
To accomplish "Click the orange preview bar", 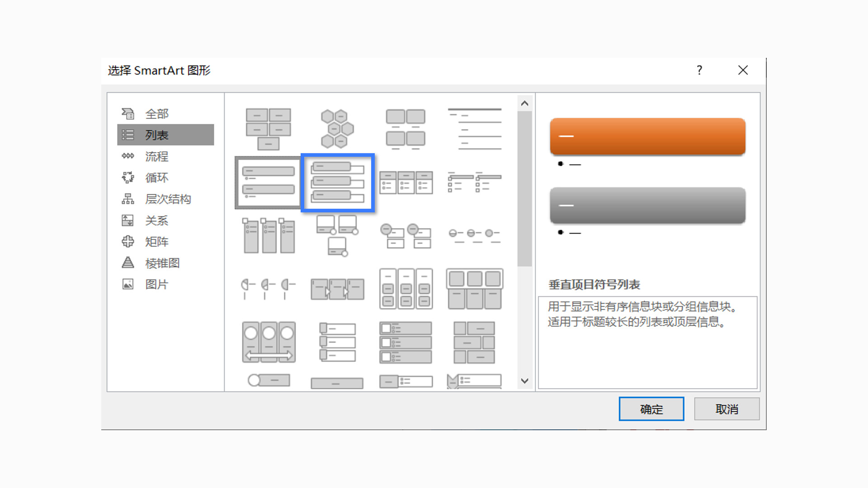I will click(647, 136).
